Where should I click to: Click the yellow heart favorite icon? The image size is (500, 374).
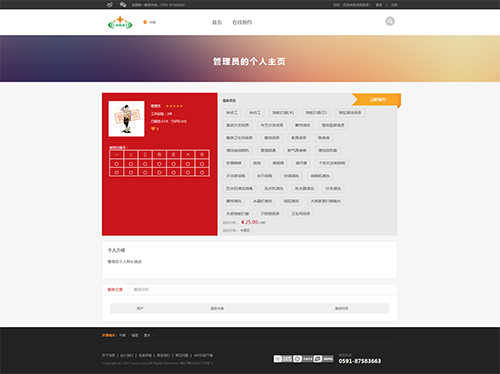pyautogui.click(x=153, y=129)
